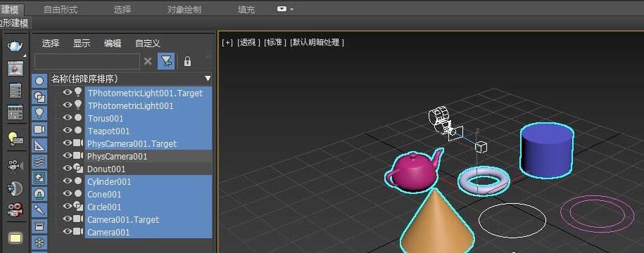Switch to the 对象绘制 ribbon tab
This screenshot has width=644, height=253.
click(184, 10)
